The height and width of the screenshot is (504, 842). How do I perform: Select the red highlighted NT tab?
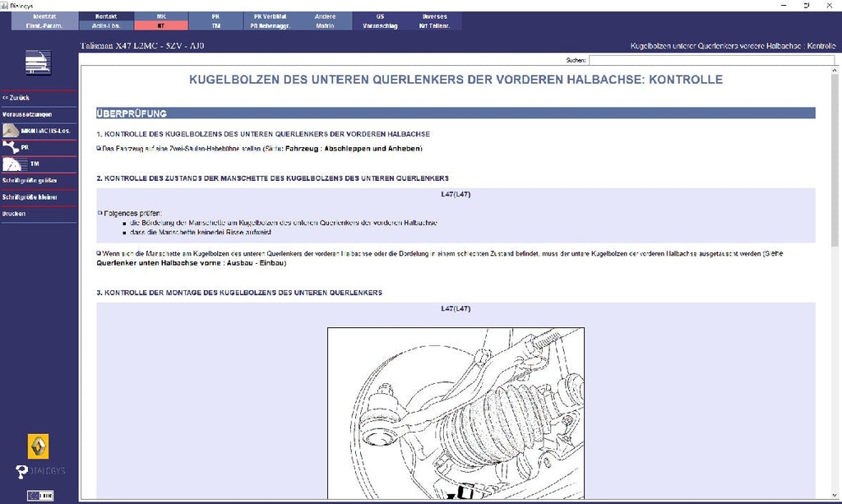pos(161,25)
